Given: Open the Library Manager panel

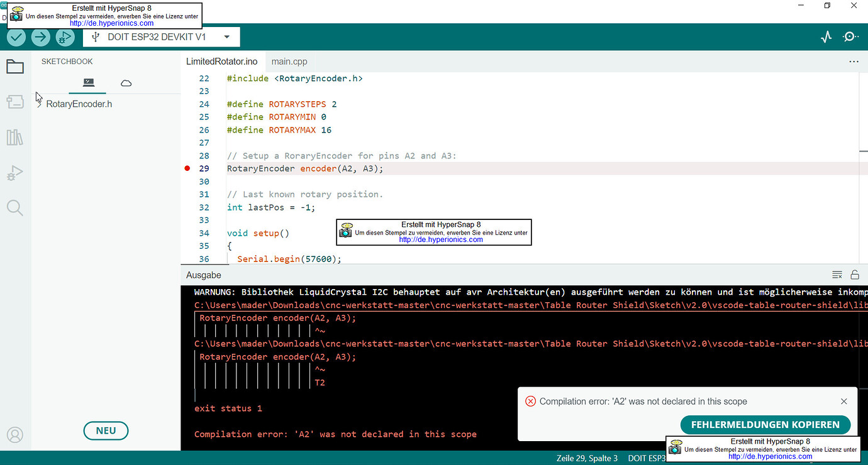Looking at the screenshot, I should point(15,137).
